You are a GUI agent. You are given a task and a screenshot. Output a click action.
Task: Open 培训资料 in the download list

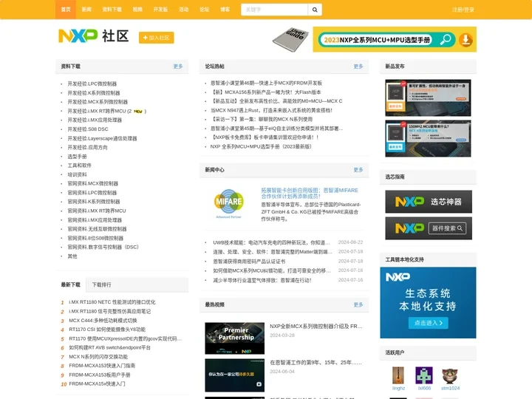[x=77, y=174]
